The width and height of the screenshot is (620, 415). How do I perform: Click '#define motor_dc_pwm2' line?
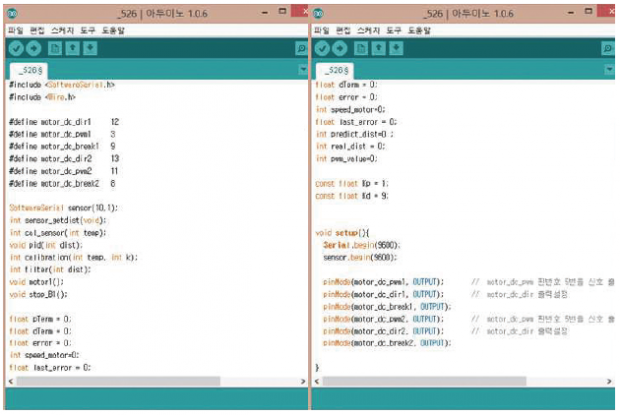pyautogui.click(x=64, y=171)
